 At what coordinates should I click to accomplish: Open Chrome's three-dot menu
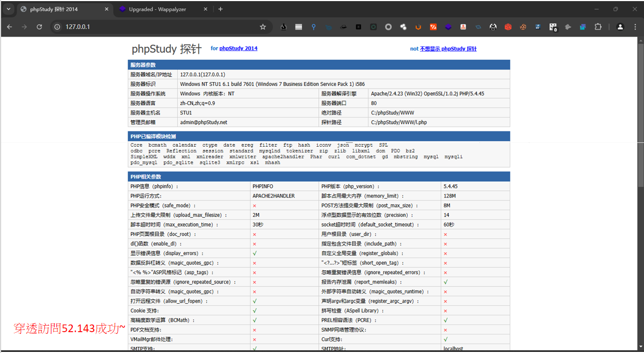point(635,27)
